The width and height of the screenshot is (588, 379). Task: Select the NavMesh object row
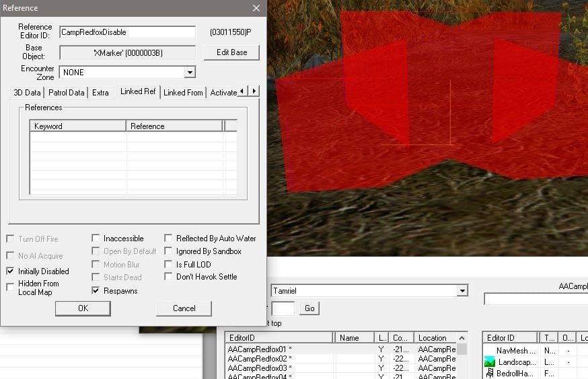coord(535,351)
